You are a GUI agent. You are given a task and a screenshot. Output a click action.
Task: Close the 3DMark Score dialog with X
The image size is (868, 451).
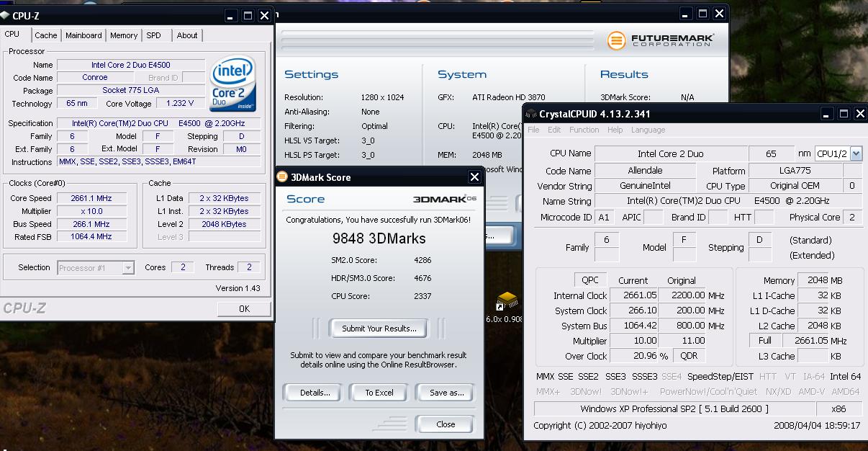click(x=474, y=177)
